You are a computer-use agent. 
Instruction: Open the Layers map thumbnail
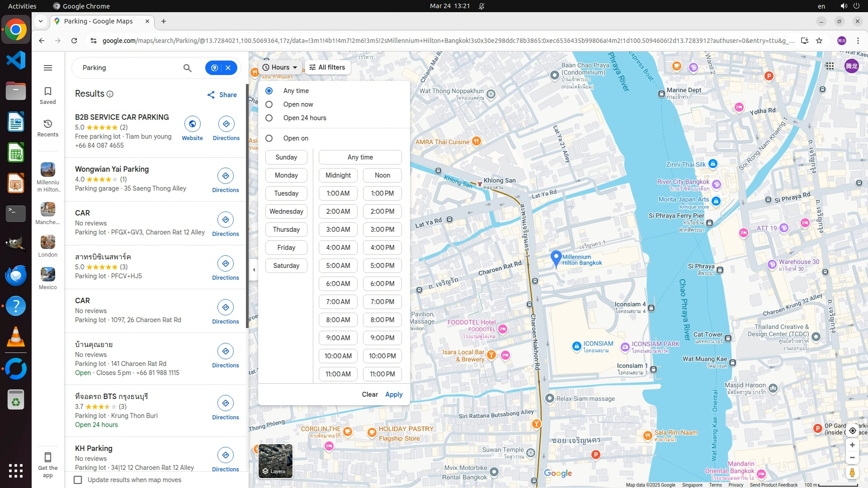(x=275, y=461)
